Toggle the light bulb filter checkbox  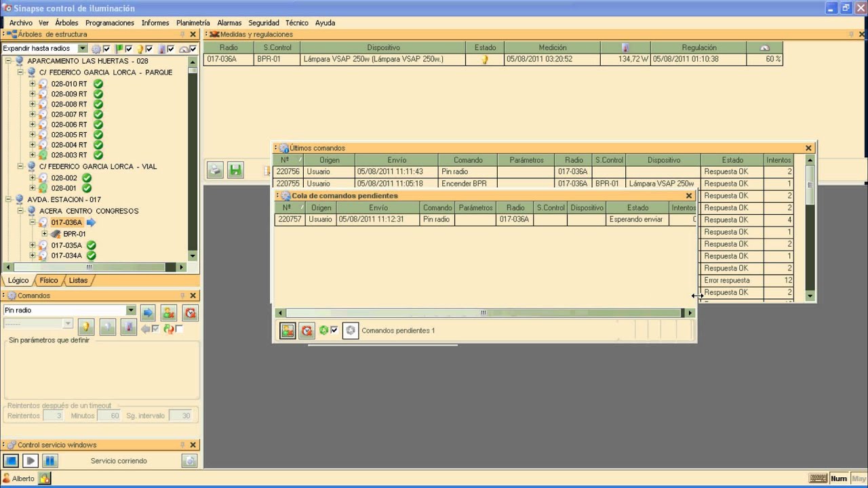tap(149, 49)
